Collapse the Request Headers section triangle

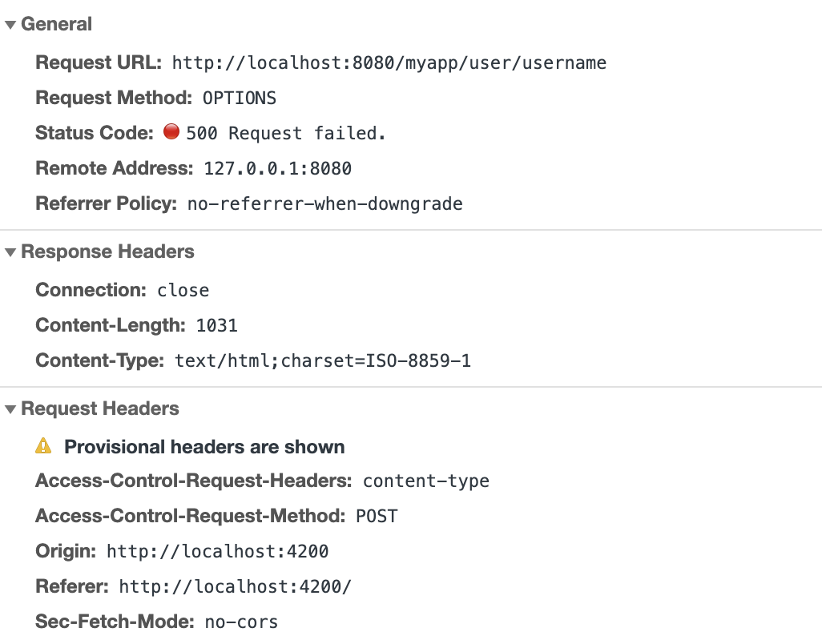pyautogui.click(x=10, y=409)
